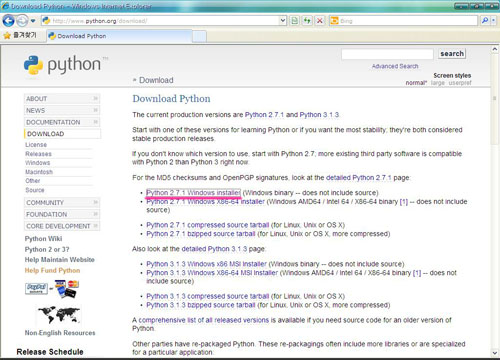The image size is (500, 360).
Task: Open the Help Fund Python link
Action: pos(52,270)
